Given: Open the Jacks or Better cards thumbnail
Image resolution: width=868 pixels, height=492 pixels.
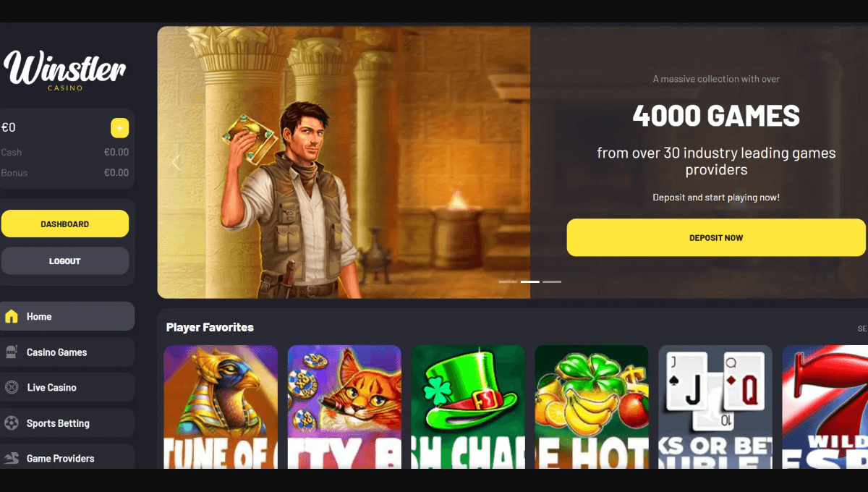Looking at the screenshot, I should (x=715, y=407).
